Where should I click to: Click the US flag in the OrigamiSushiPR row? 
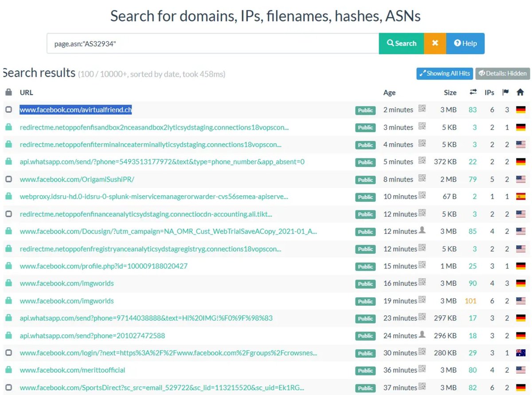(520, 179)
